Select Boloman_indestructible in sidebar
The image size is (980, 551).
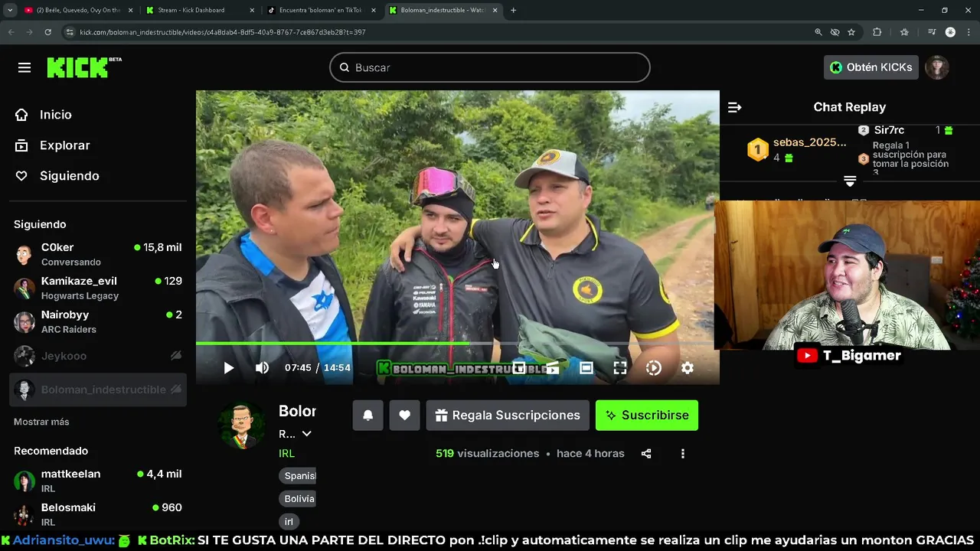[x=98, y=390]
